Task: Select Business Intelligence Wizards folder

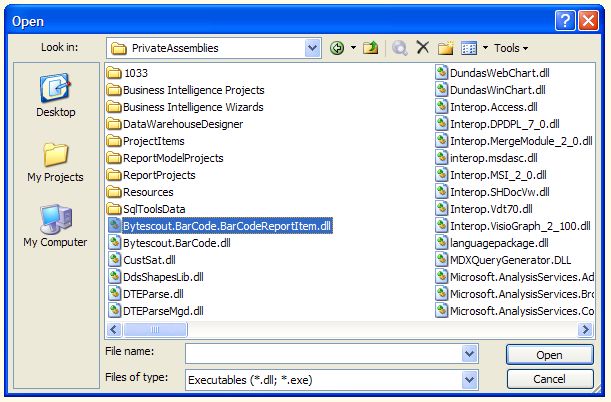Action: 185,107
